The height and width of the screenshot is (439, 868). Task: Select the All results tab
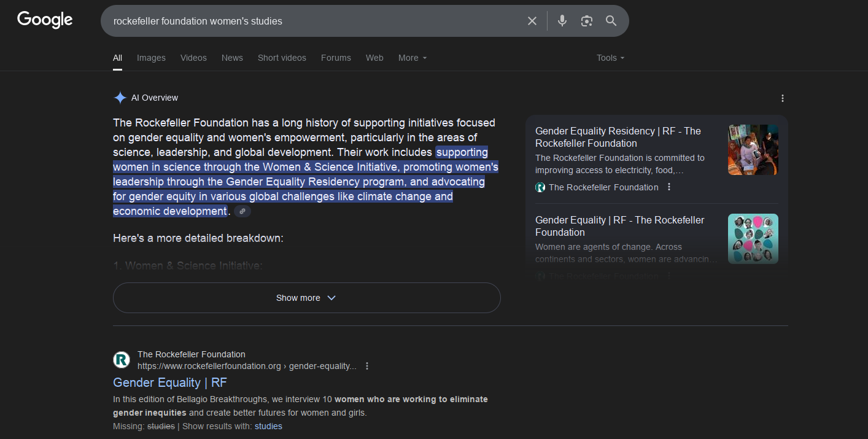[x=117, y=58]
